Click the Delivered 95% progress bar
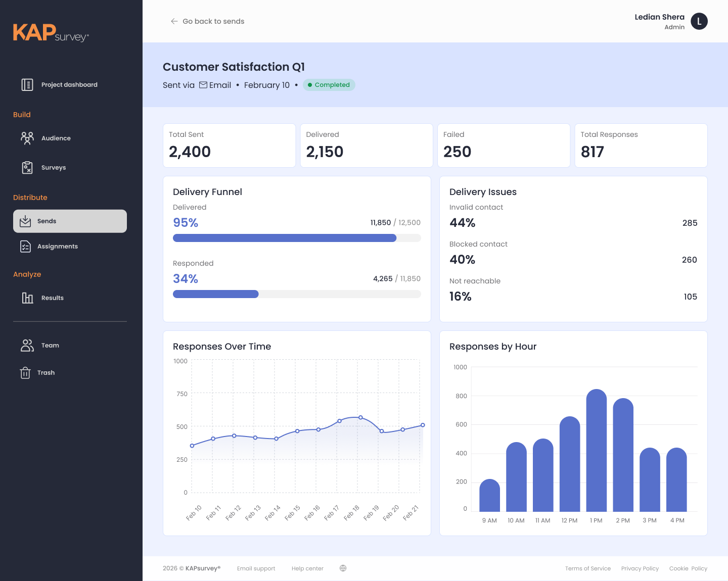The width and height of the screenshot is (728, 581). [x=297, y=238]
